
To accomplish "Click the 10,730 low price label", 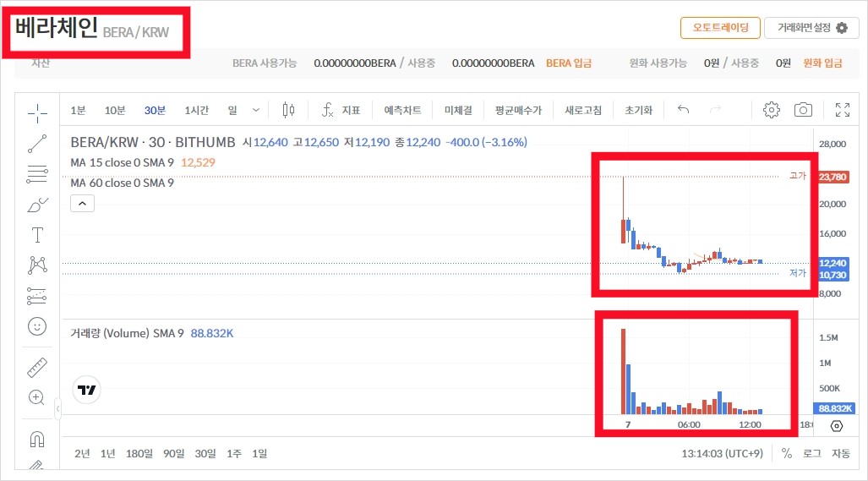I will tap(833, 275).
